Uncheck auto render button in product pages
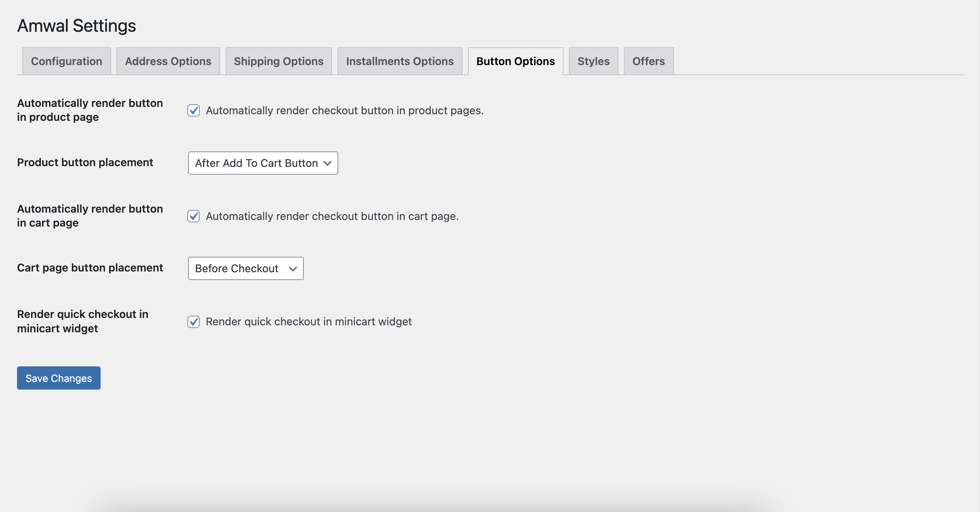Image resolution: width=980 pixels, height=512 pixels. (194, 110)
